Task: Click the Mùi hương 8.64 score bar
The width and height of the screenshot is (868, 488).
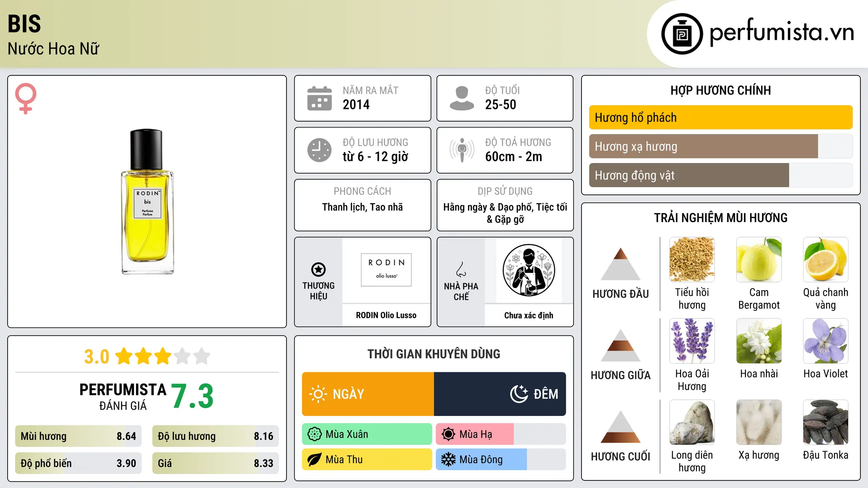Action: (78, 436)
